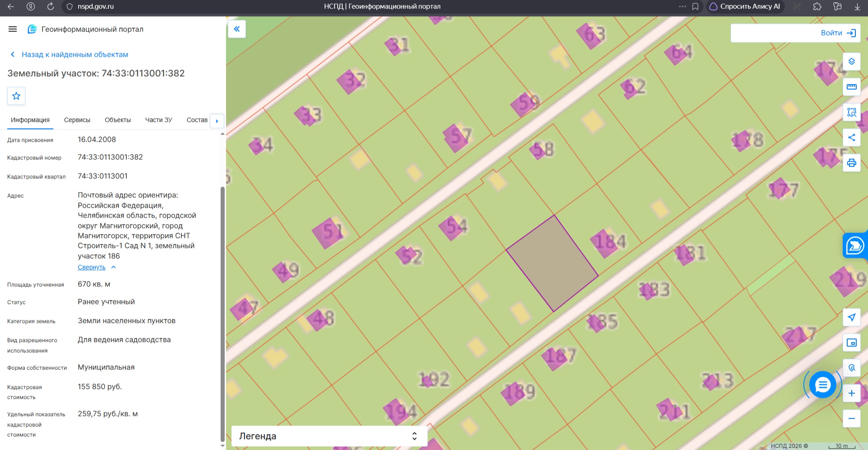This screenshot has width=868, height=450.
Task: Select the ruler measurement tool
Action: [x=852, y=87]
